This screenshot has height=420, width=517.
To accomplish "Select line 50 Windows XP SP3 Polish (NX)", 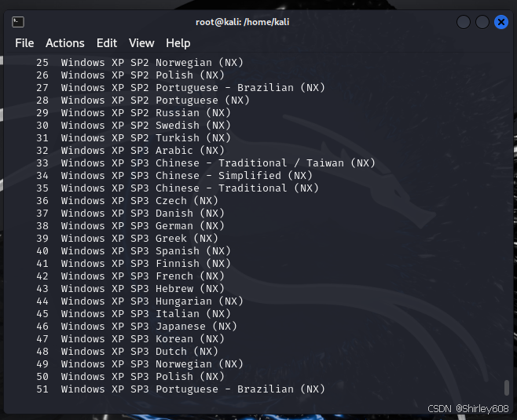I will (x=130, y=377).
